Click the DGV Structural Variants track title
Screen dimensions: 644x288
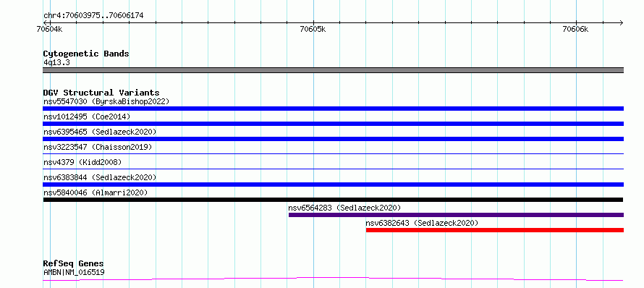click(101, 93)
